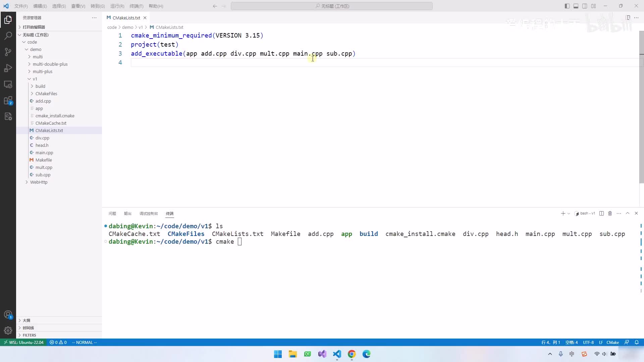Image resolution: width=644 pixels, height=362 pixels.
Task: Open the 终端 menu
Action: (x=137, y=6)
